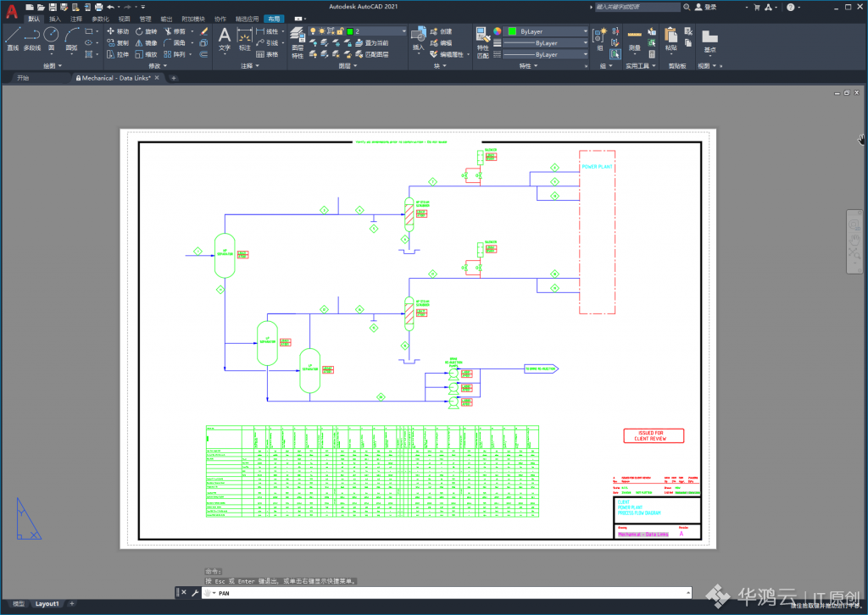Toggle group selection on/off icon
868x615 pixels.
coord(615,54)
